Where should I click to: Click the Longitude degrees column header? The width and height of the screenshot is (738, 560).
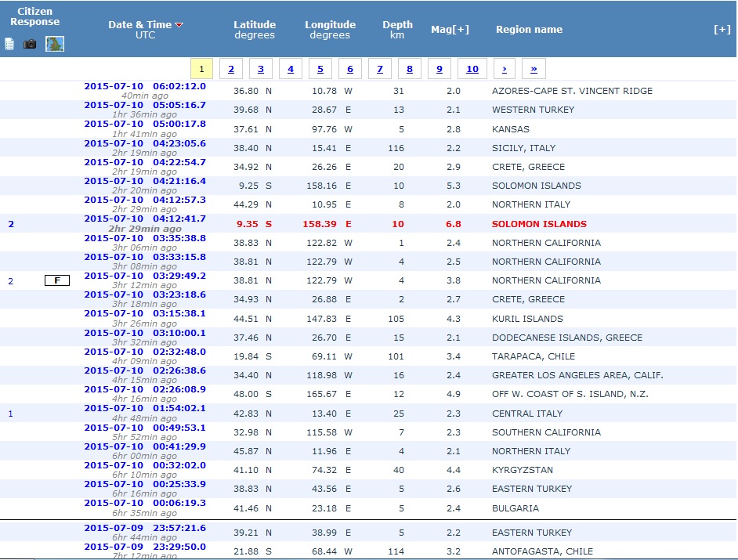(330, 29)
